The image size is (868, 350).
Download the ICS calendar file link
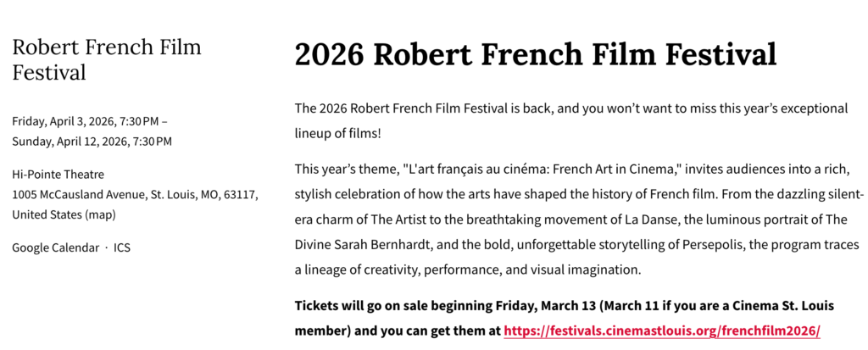click(122, 247)
